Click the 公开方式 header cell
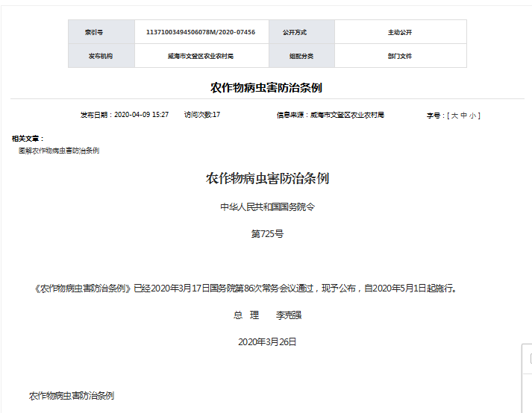Screen dimensions: 532x413 (294, 32)
